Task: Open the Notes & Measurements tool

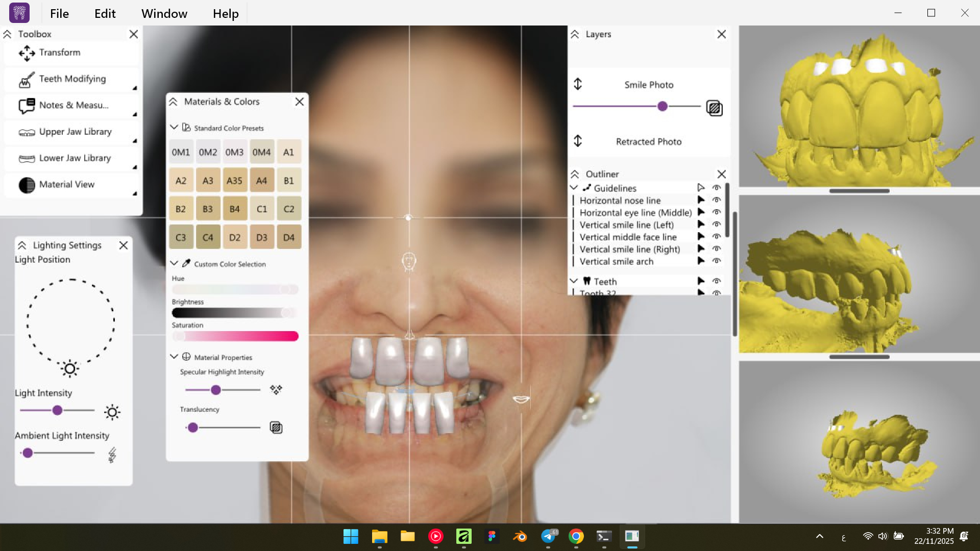Action: 73,106
